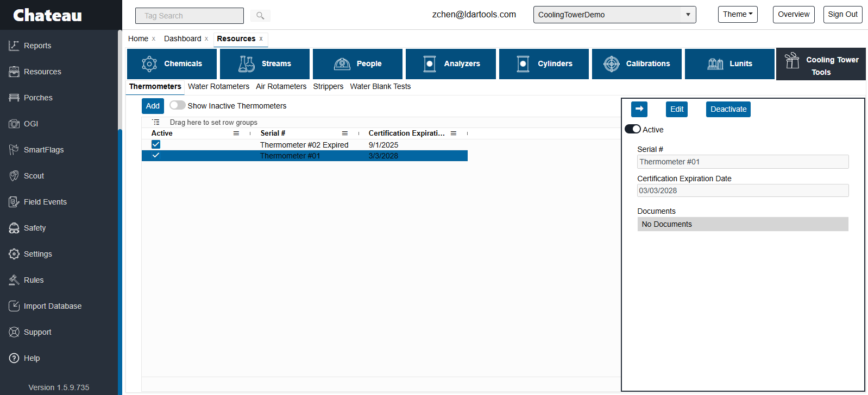Open the Chemicals resource tile
The height and width of the screenshot is (395, 868).
click(172, 64)
